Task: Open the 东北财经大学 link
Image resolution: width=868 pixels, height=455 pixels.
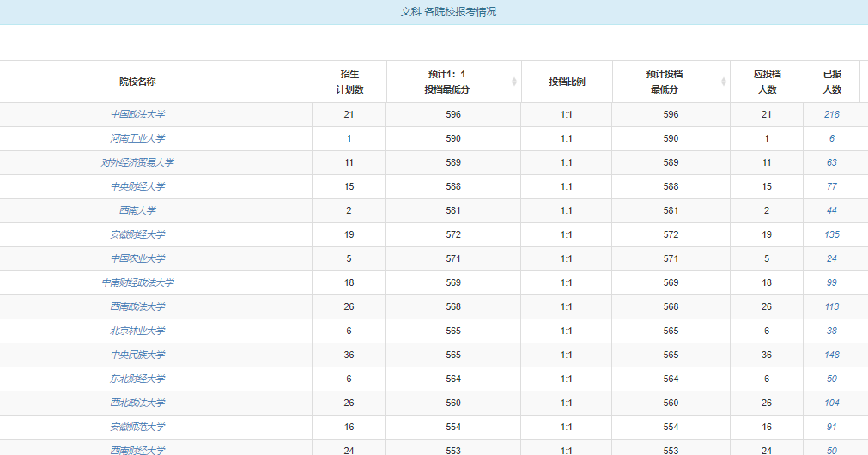Action: (138, 379)
